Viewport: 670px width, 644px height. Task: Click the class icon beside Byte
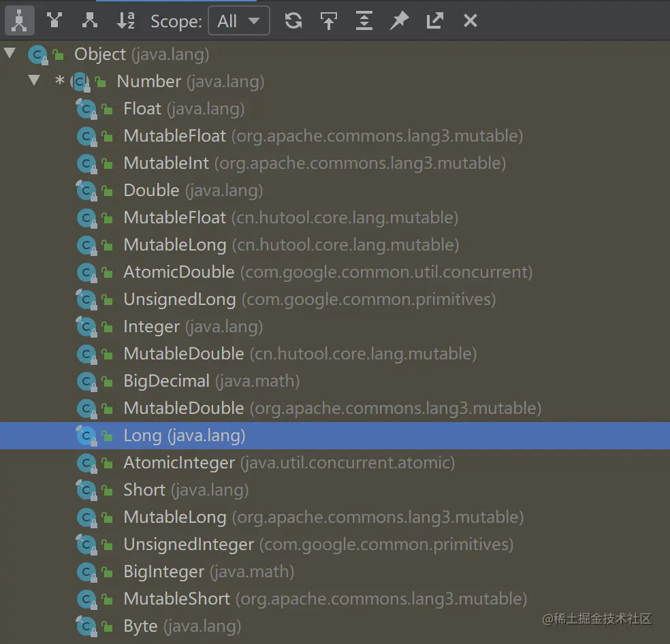(86, 626)
